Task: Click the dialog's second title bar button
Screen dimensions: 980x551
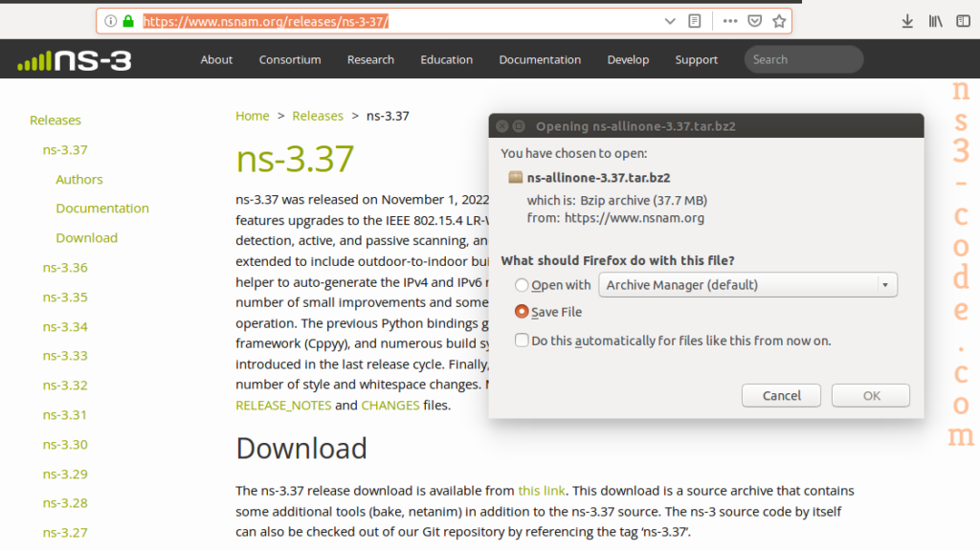Action: (519, 126)
